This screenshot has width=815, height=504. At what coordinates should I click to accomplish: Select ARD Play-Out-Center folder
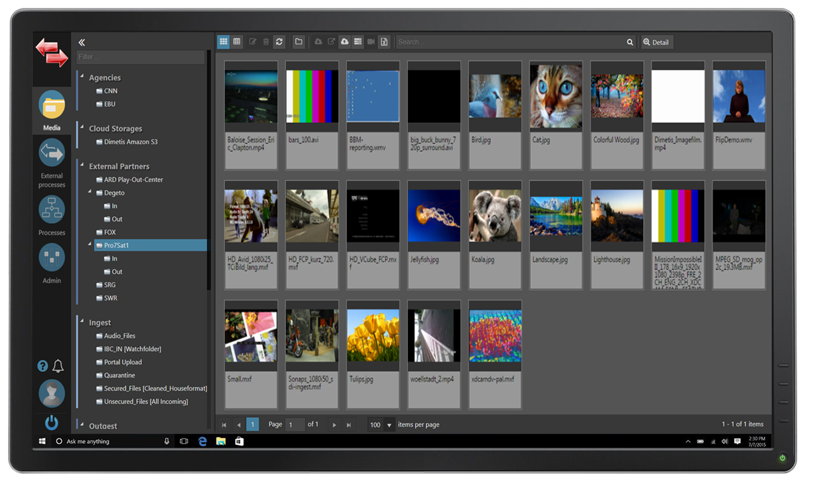pos(129,180)
